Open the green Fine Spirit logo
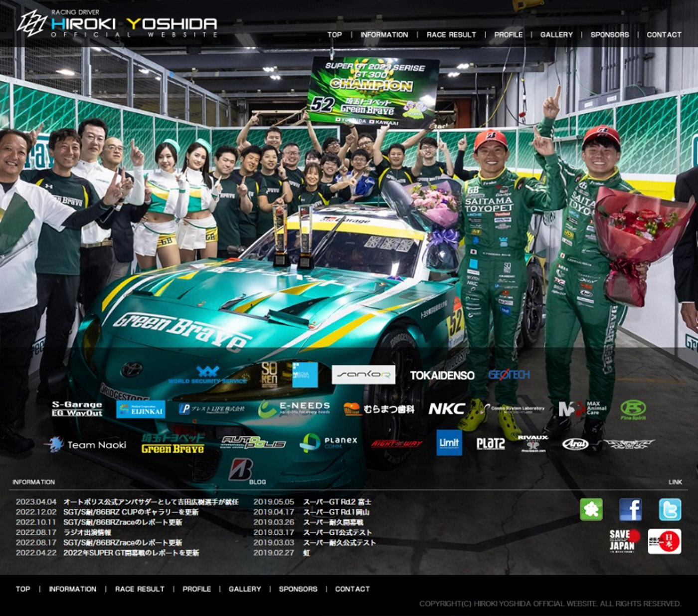698x616 pixels. point(633,410)
